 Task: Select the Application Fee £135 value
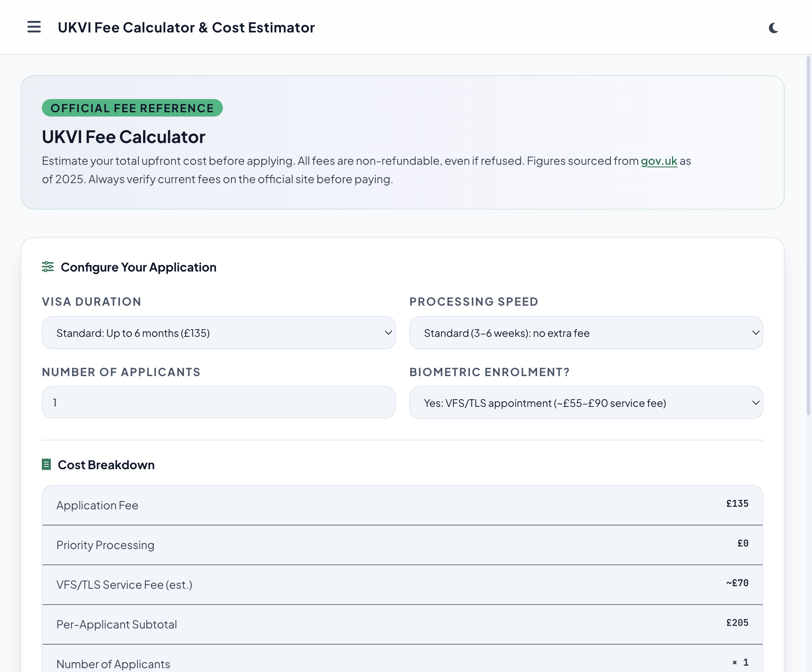[737, 504]
